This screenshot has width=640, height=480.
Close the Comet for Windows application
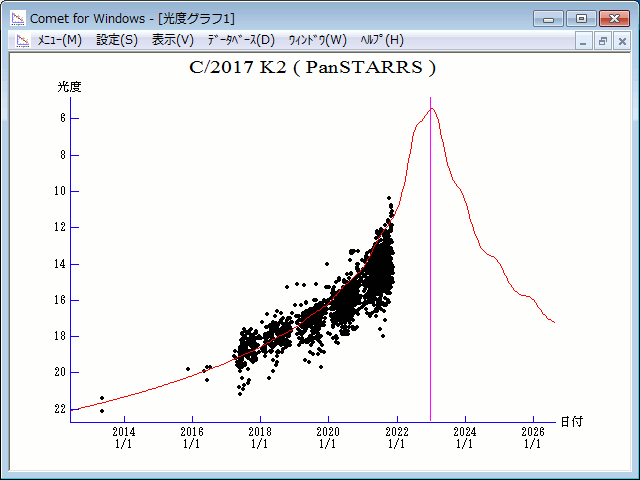coord(614,19)
